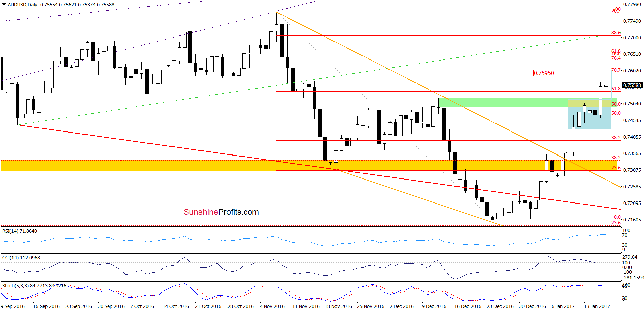The width and height of the screenshot is (644, 311).
Task: Click the 13 Jan 2017 date label
Action: [x=597, y=306]
